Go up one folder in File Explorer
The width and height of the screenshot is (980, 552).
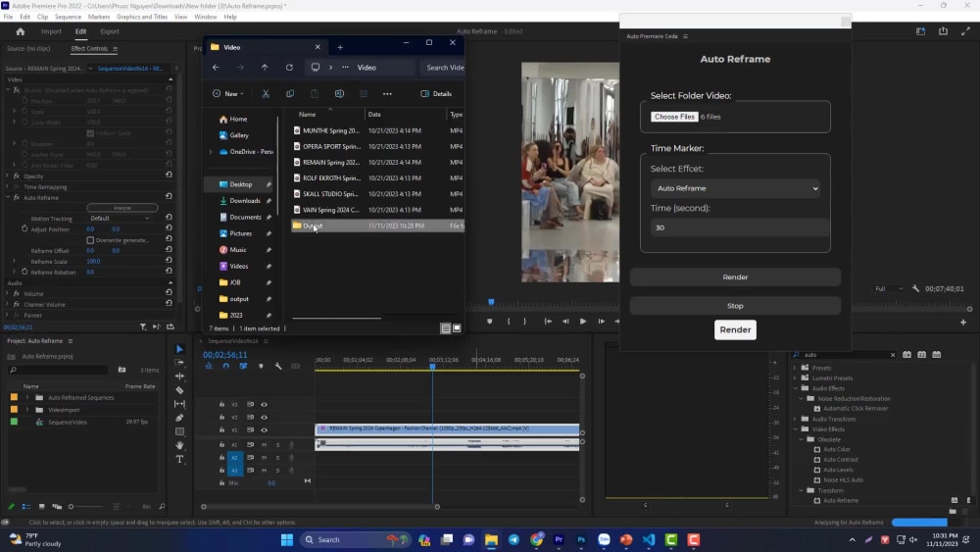tap(265, 68)
